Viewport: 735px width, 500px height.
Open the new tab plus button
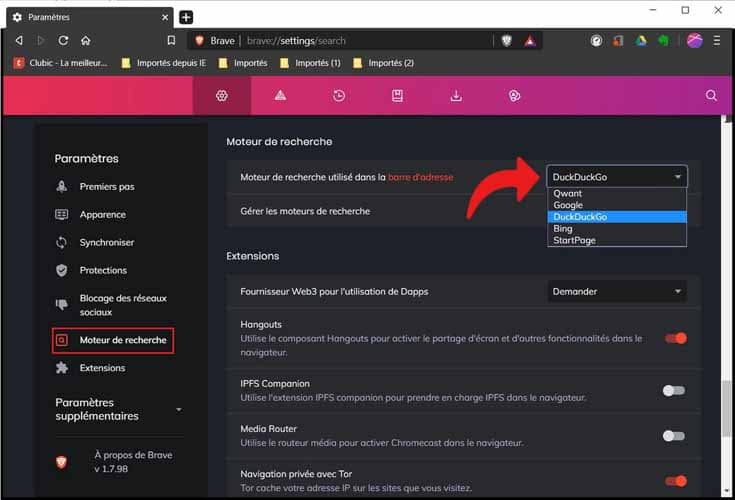pyautogui.click(x=186, y=17)
